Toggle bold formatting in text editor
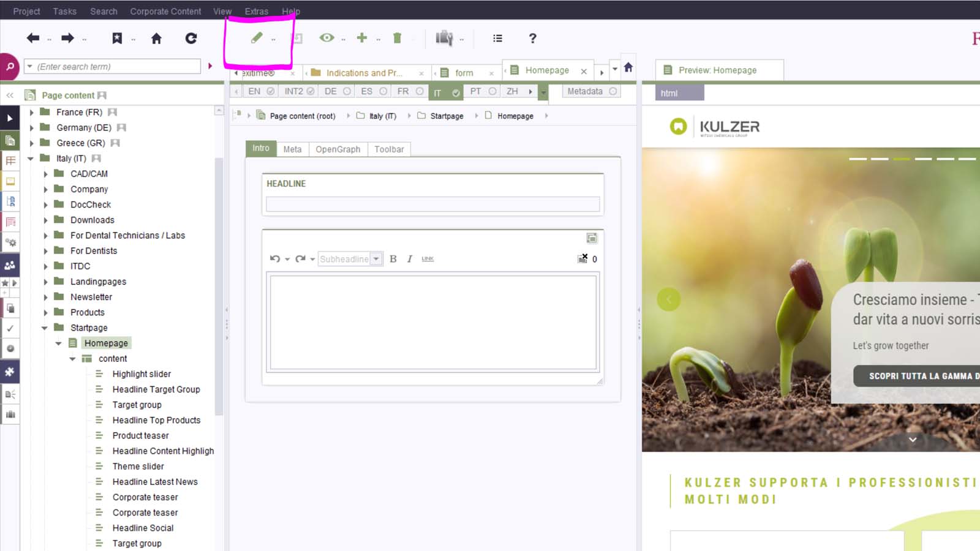Screen dimensions: 980x551 pyautogui.click(x=393, y=259)
